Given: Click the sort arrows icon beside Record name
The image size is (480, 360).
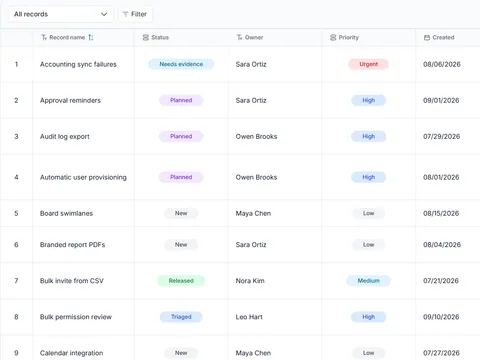Looking at the screenshot, I should click(91, 37).
